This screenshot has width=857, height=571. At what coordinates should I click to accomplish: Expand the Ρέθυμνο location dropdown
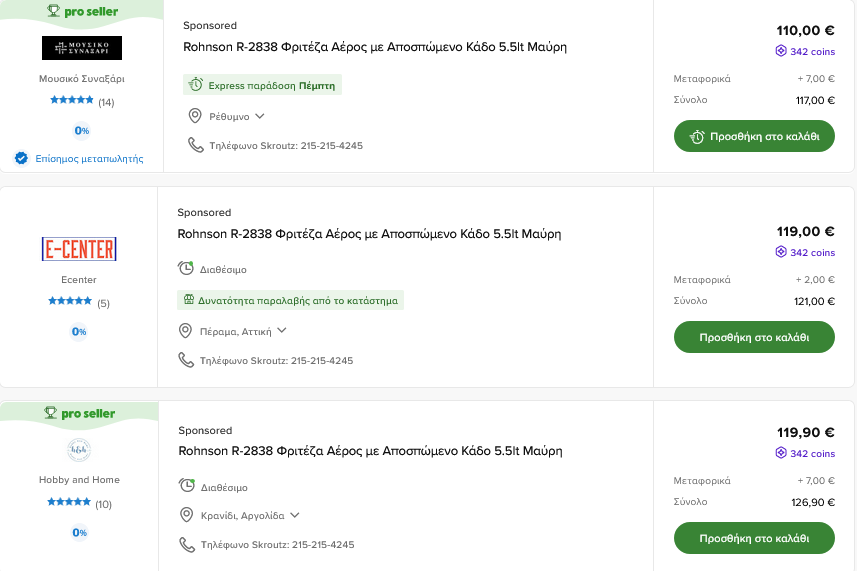click(260, 116)
